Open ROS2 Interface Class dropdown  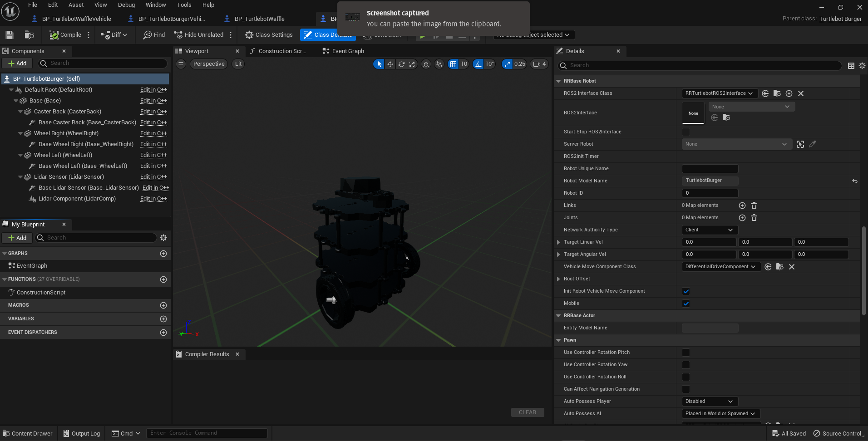pos(720,93)
